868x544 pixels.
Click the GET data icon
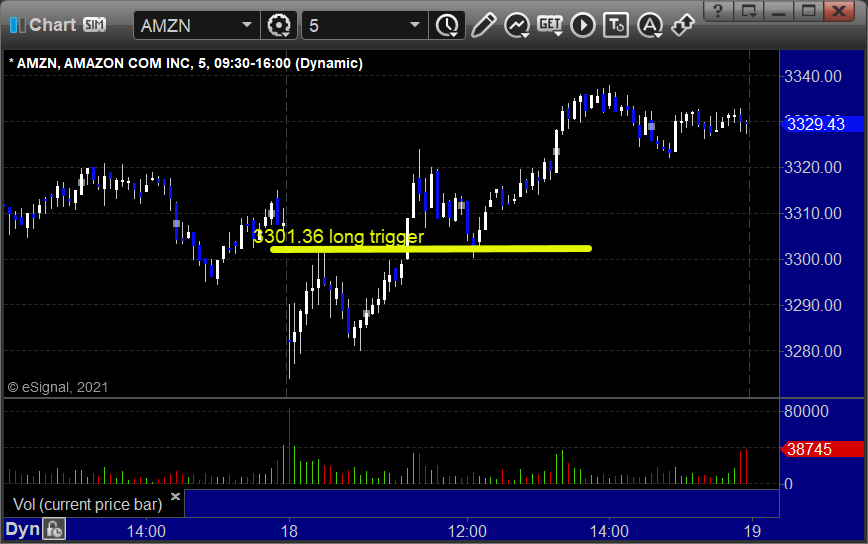[550, 25]
